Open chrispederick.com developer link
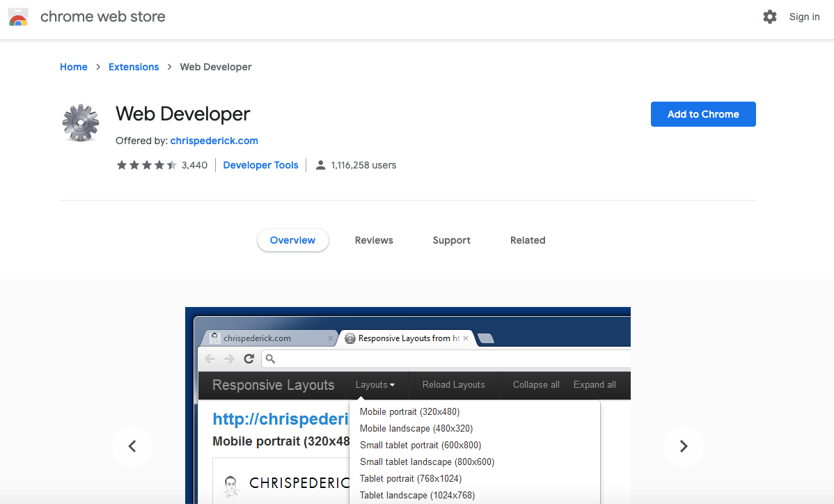 (214, 141)
